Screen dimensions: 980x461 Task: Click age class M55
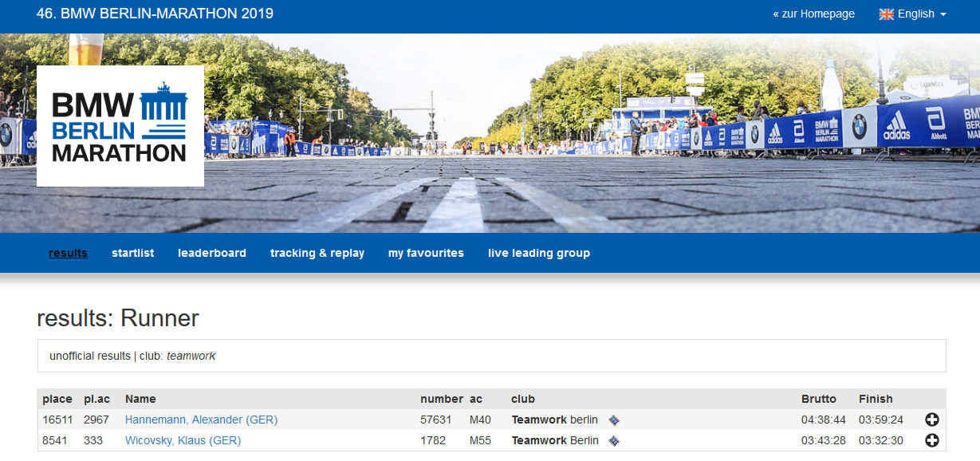(x=481, y=440)
